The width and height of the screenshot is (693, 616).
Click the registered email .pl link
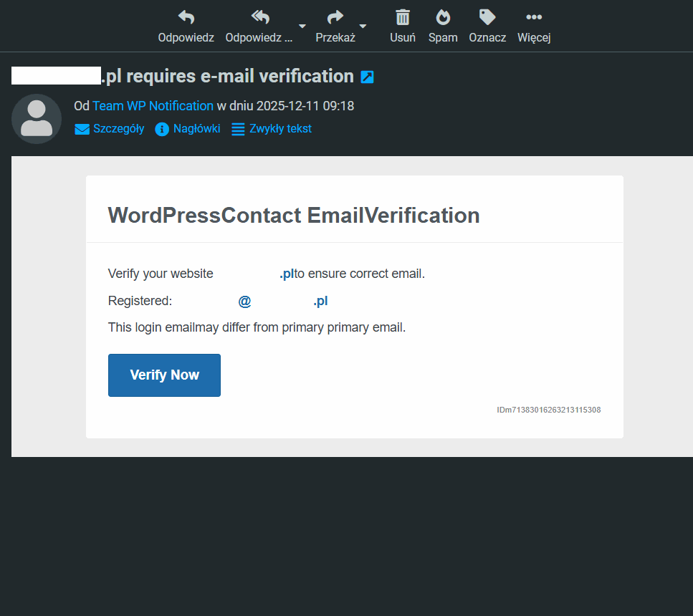point(320,301)
